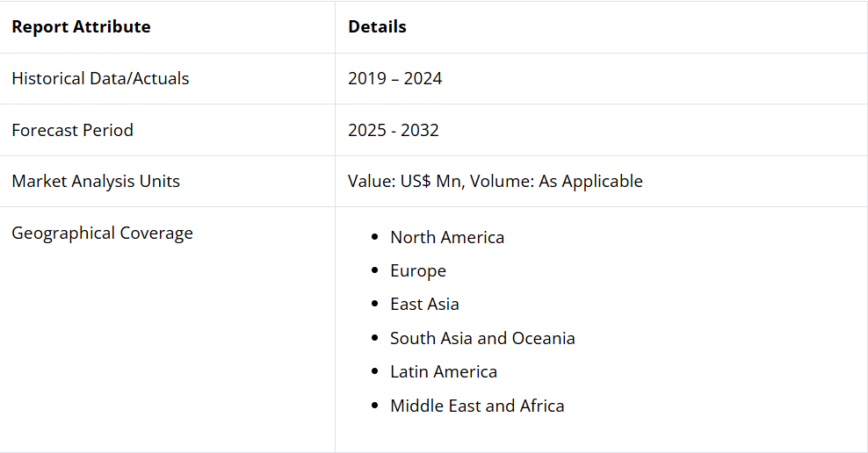Click the 2025 - 2032 forecast value
Viewport: 868px width, 453px height.
point(393,130)
